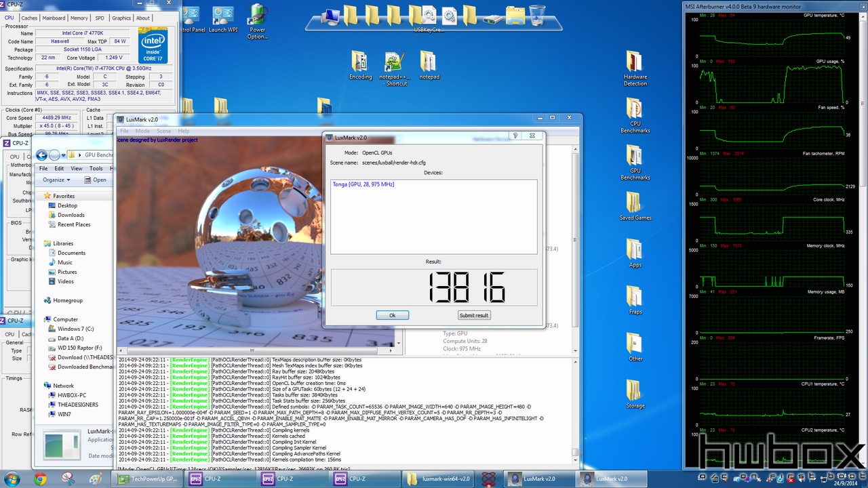Switch to the SPD tab in CPU-Z

(100, 18)
